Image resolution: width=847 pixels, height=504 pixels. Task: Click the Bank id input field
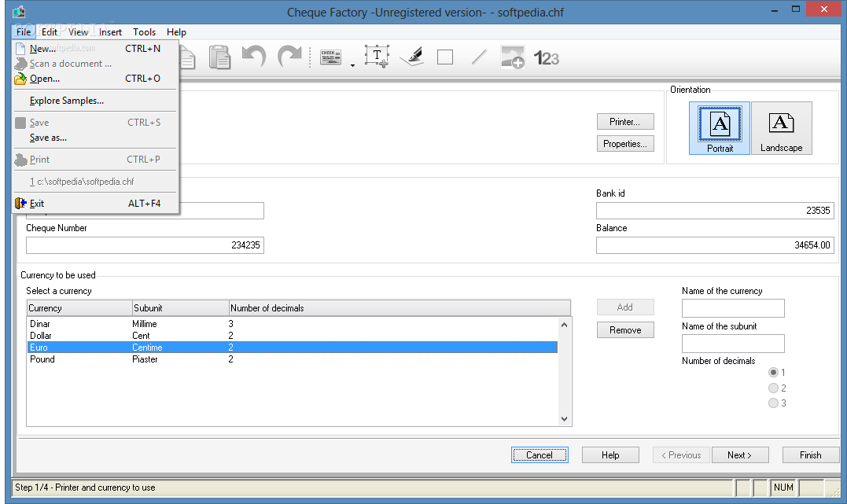point(715,211)
